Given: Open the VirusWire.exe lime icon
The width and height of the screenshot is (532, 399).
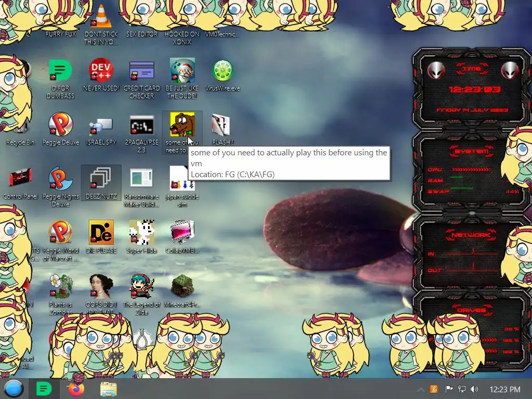Looking at the screenshot, I should point(222,71).
